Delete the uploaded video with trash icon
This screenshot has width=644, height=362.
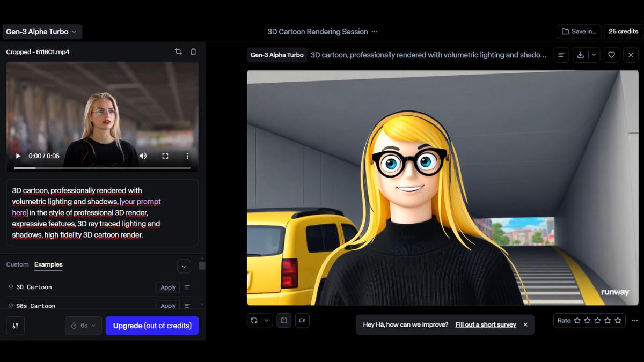click(x=193, y=52)
